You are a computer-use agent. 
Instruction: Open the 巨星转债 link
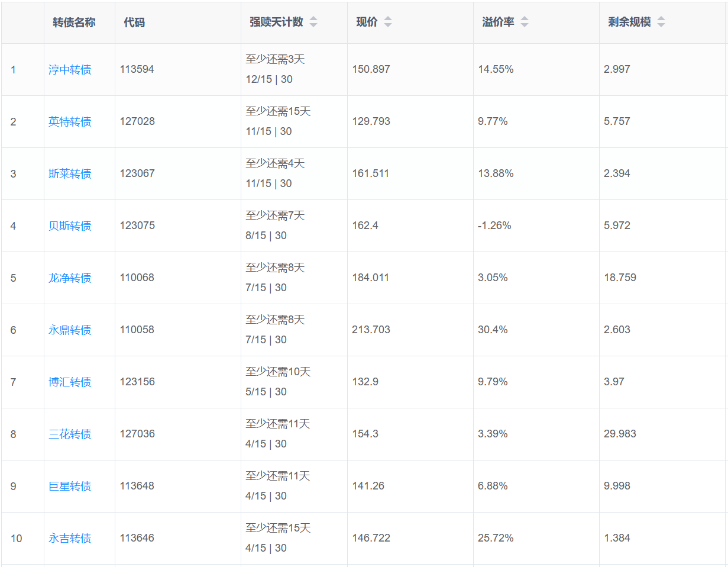point(70,487)
